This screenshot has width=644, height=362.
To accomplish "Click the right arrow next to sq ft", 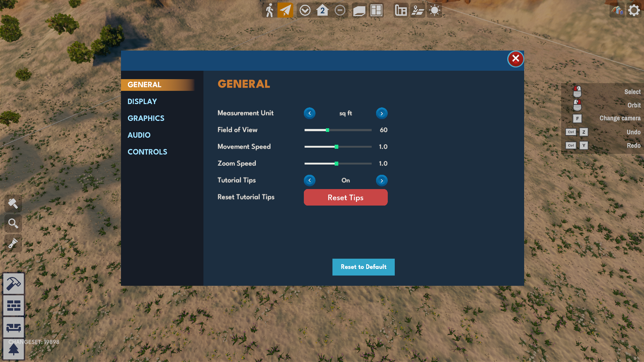I will [382, 113].
